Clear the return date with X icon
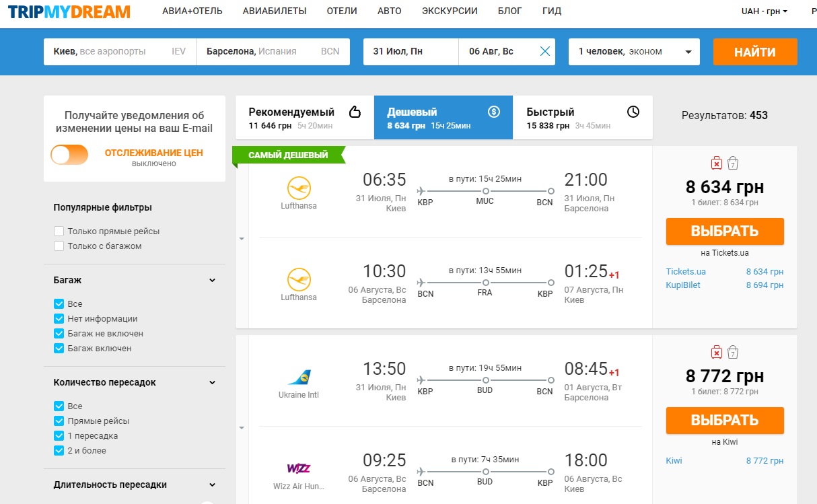The width and height of the screenshot is (817, 504). point(544,52)
